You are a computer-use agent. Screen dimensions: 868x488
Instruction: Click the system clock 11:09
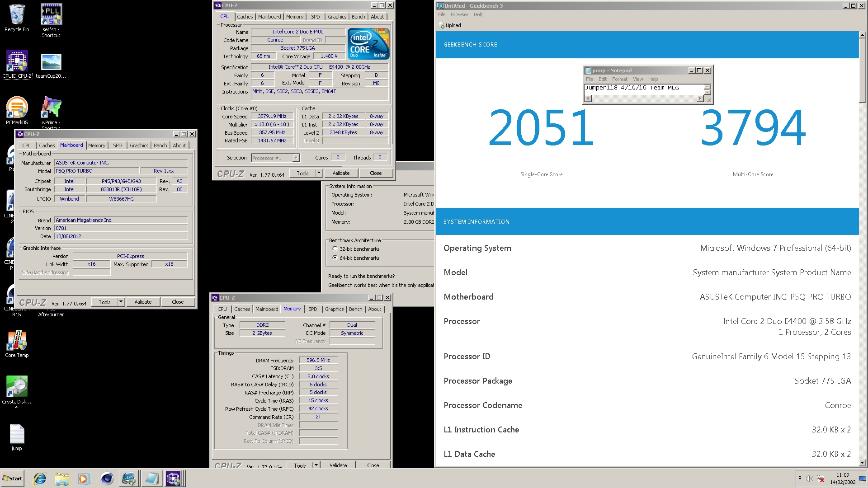pos(843,475)
